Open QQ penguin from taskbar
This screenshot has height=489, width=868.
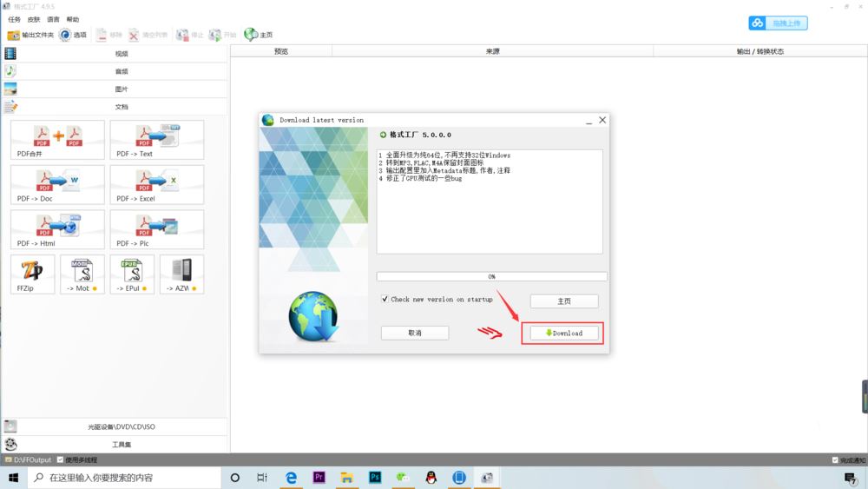(x=431, y=478)
